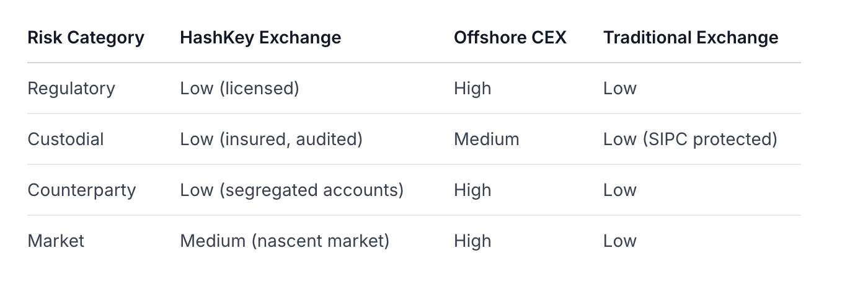Click the 'Low (insured, audited)' cell
868x289 pixels.
pos(271,140)
